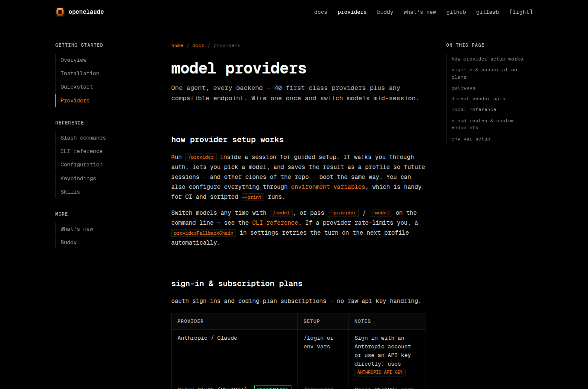Follow the CLI reference inline link
Viewport: 588px width, 389px height.
[275, 223]
